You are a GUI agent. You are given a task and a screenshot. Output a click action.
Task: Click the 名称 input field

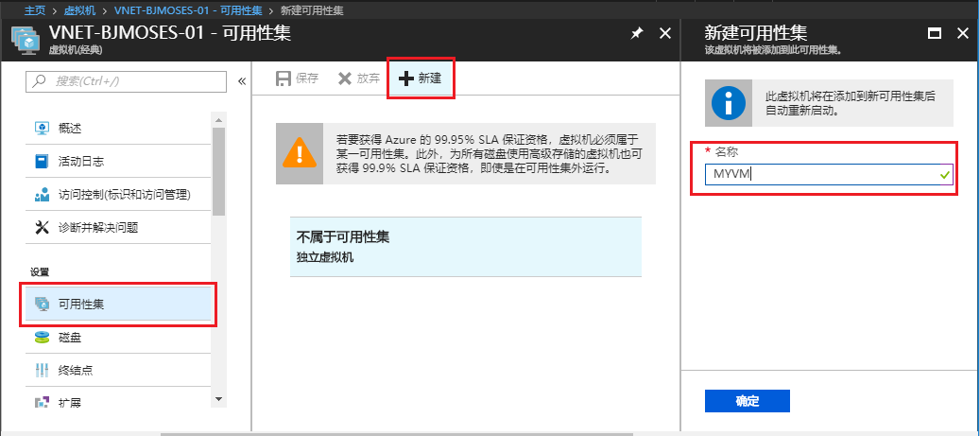[820, 174]
